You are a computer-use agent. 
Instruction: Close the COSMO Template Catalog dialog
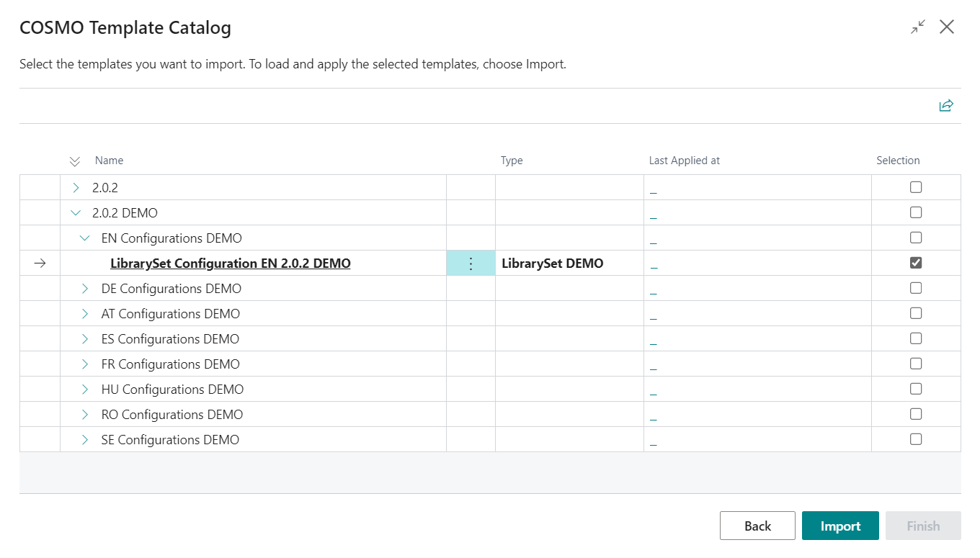(x=947, y=27)
